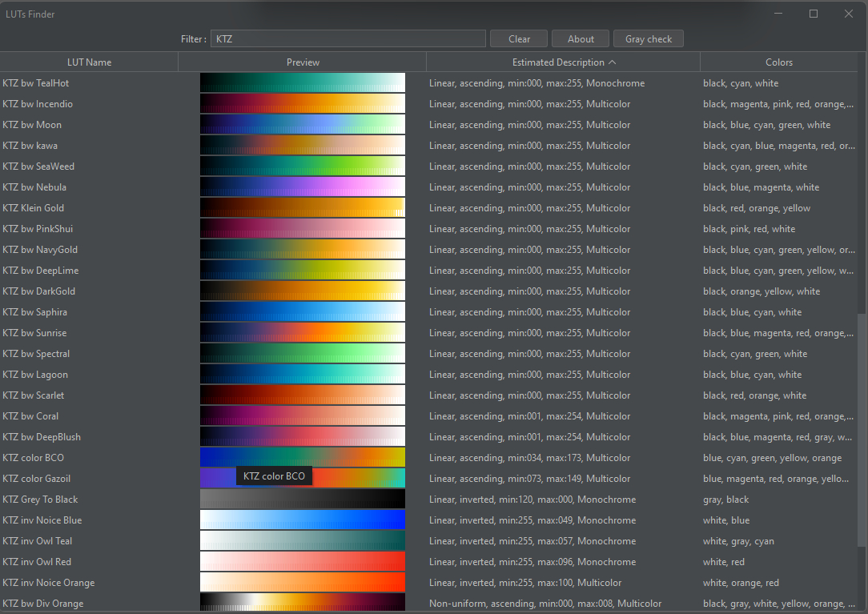Click the KTZ color BCO tooltip label
The image size is (868, 614).
(x=274, y=476)
